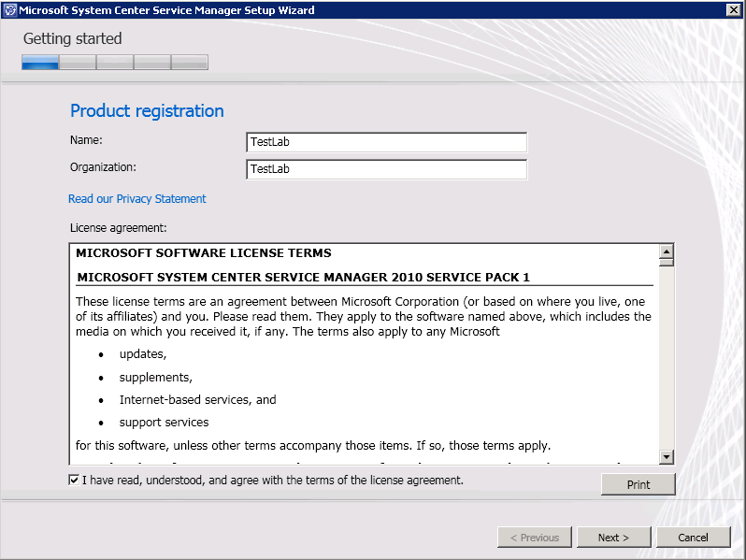746x560 pixels.
Task: Cancel the setup wizard
Action: pos(694,538)
